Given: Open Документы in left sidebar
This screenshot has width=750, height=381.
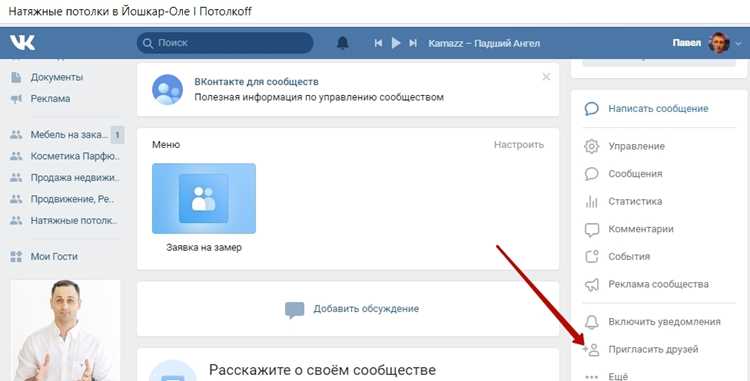Looking at the screenshot, I should (56, 77).
